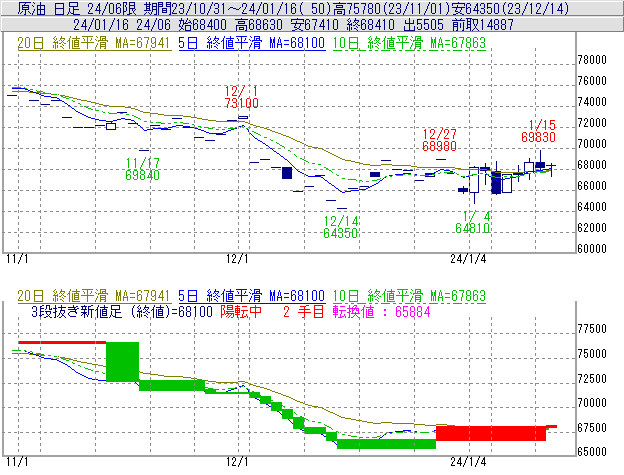624x475 pixels.
Task: Click the 12/27 68980 high label
Action: point(439,140)
